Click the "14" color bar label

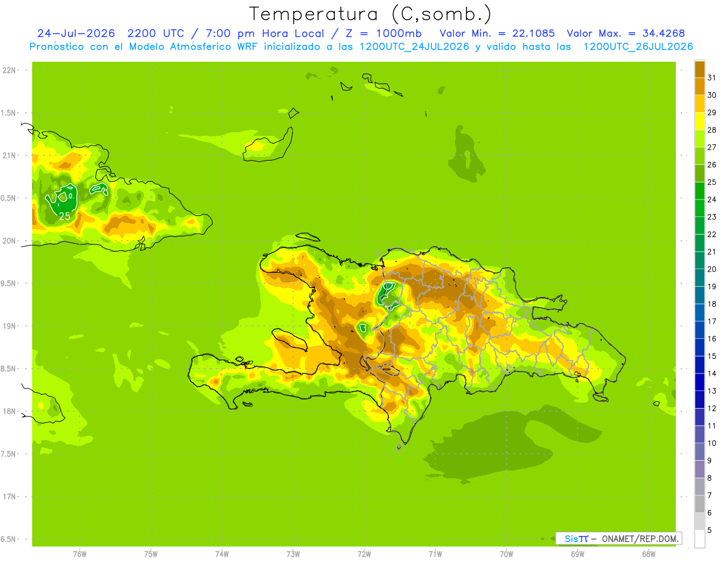click(712, 373)
